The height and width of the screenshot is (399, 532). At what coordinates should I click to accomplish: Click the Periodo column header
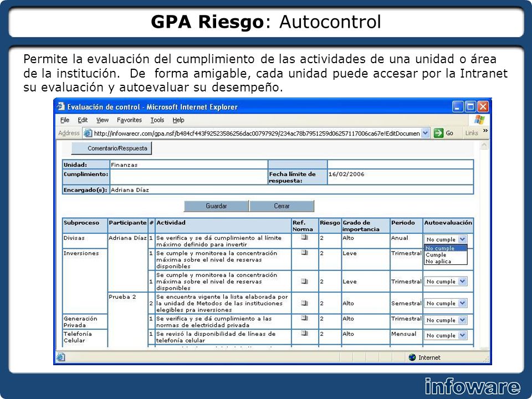click(x=406, y=226)
